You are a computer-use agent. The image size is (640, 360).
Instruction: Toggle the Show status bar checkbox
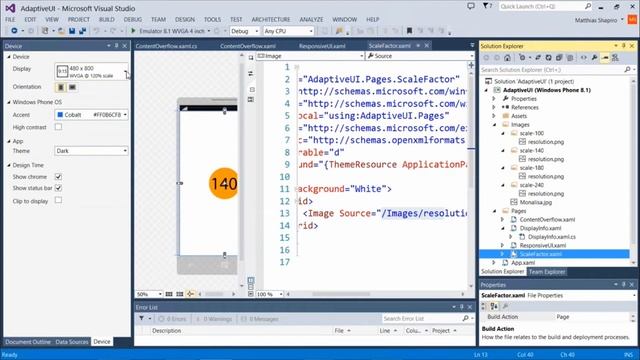coord(58,188)
